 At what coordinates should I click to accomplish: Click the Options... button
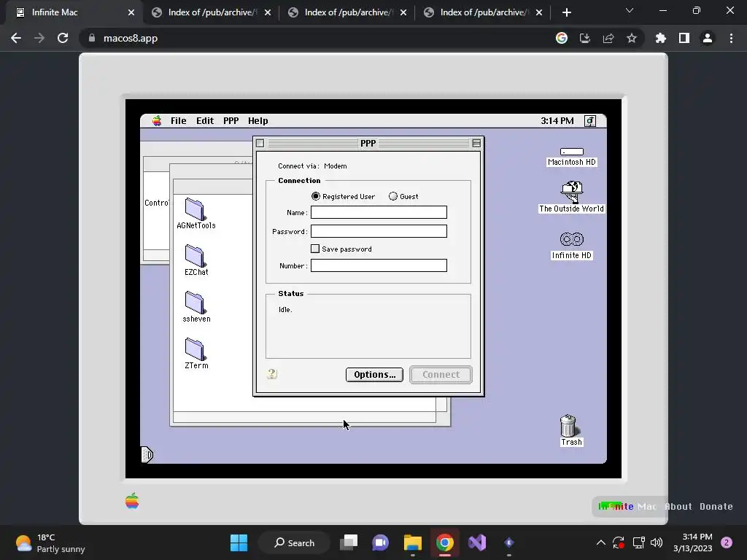[374, 375]
